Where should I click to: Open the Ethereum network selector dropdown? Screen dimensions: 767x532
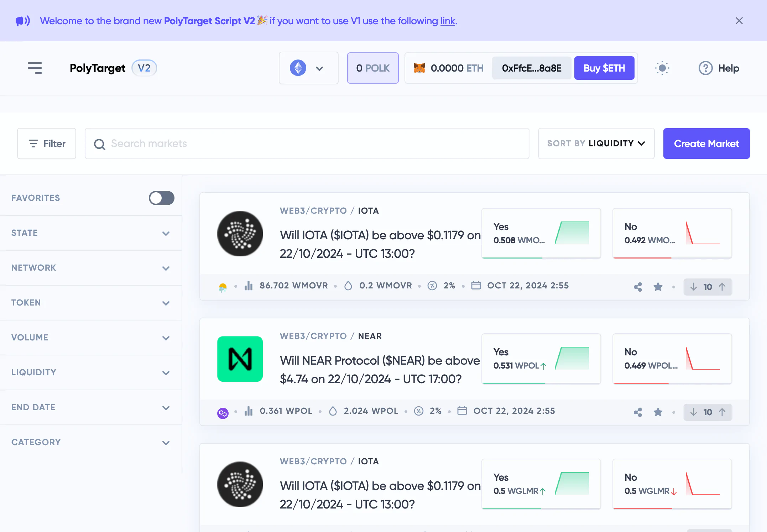click(x=308, y=68)
